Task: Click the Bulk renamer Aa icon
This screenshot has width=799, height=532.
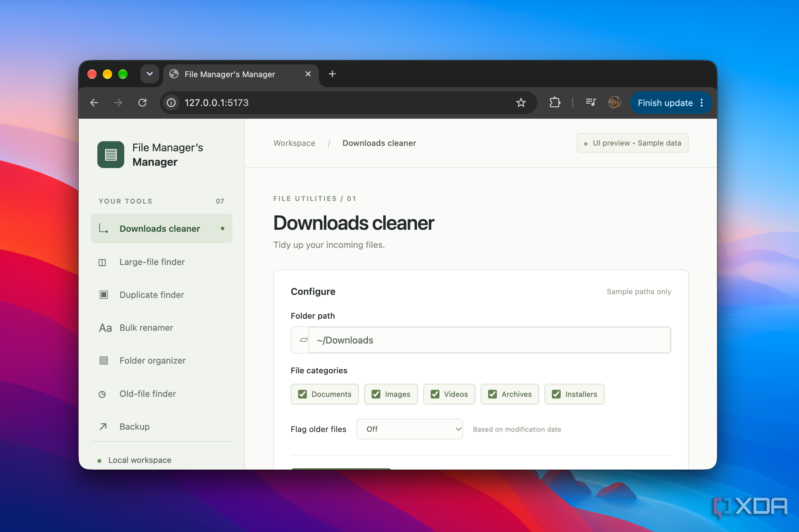Action: [105, 328]
